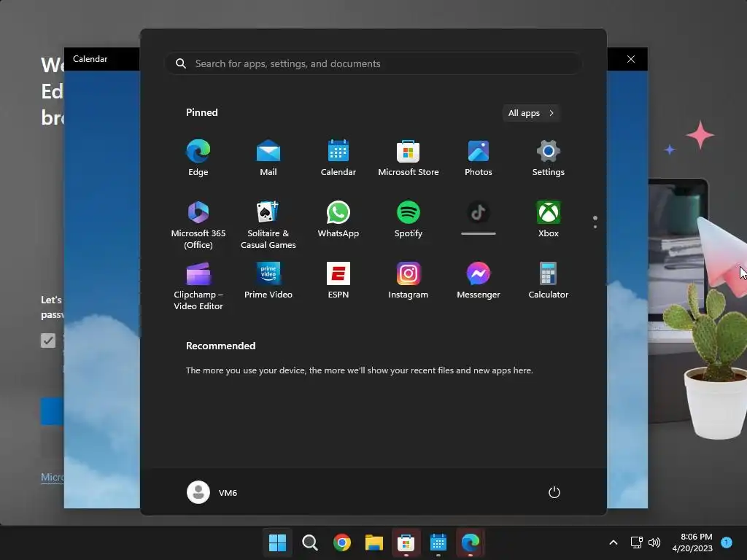Image resolution: width=747 pixels, height=560 pixels.
Task: Close the Calendar window
Action: (x=631, y=59)
